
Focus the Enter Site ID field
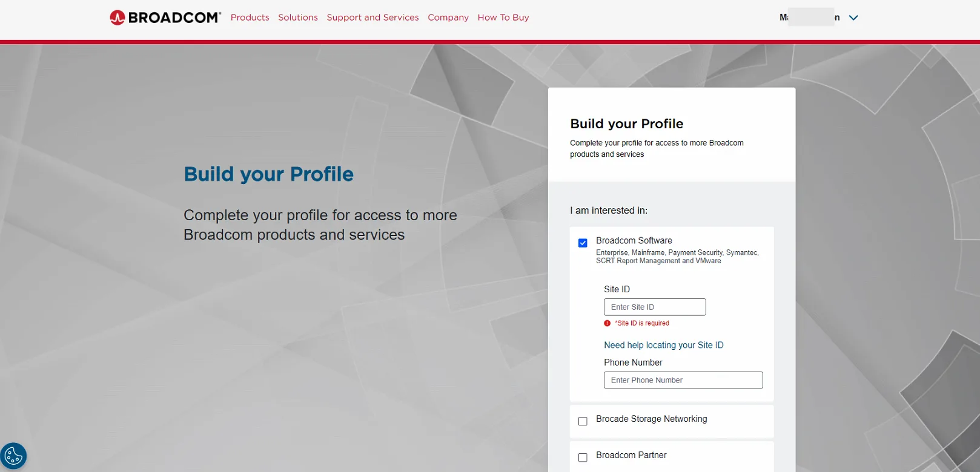[655, 307]
